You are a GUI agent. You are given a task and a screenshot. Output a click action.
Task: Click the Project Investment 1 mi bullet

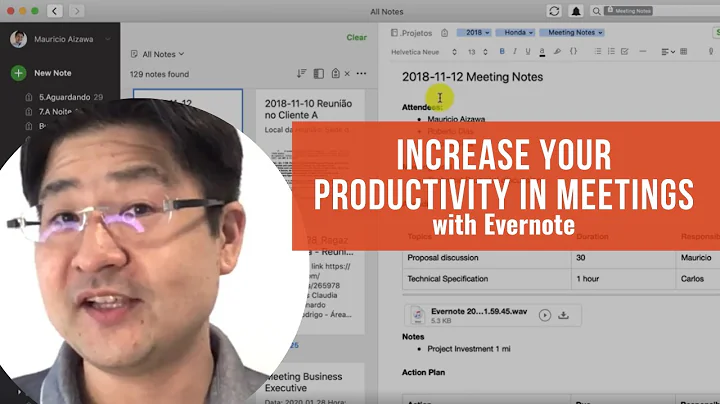469,349
